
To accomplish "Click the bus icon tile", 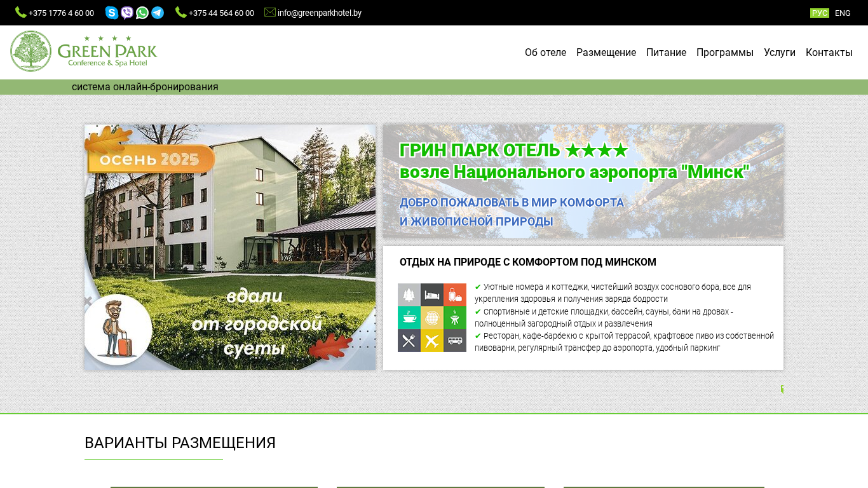I will 455,341.
